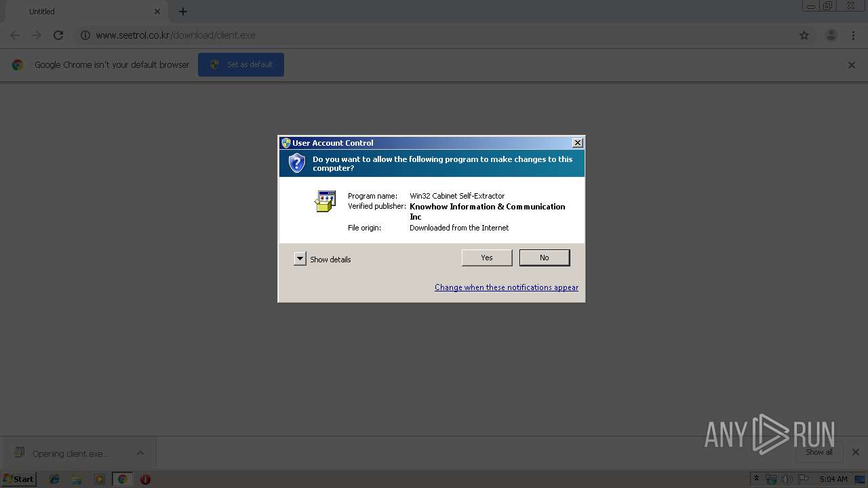Click the Chrome logo in the infobar
The height and width of the screenshot is (488, 868).
tap(18, 65)
